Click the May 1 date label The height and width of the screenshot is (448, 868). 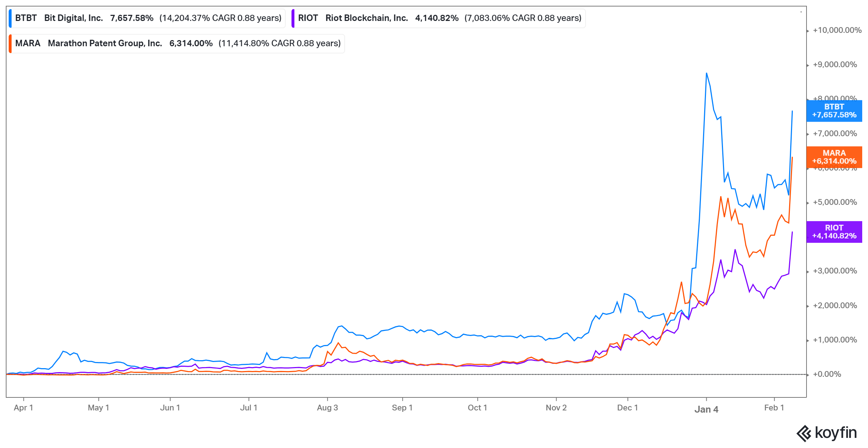(x=98, y=408)
